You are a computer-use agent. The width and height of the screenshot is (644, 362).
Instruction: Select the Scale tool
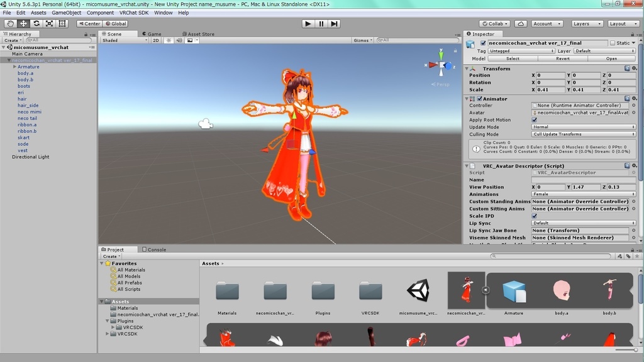click(x=51, y=23)
